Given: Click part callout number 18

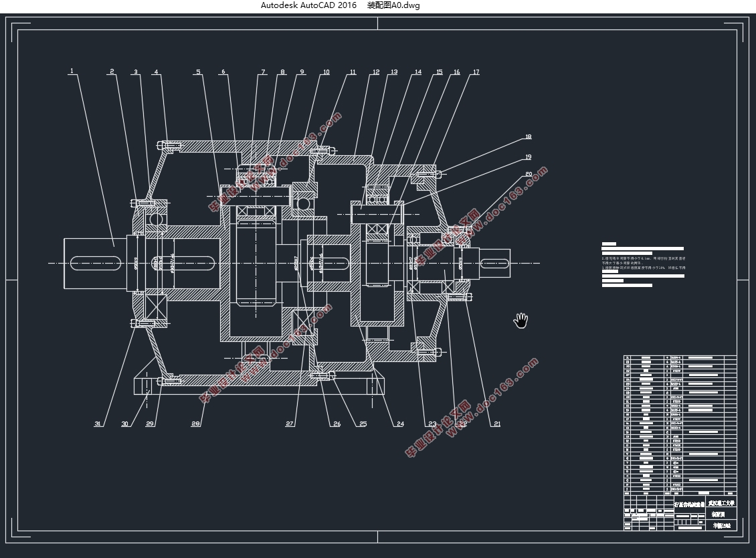Looking at the screenshot, I should pyautogui.click(x=528, y=136).
